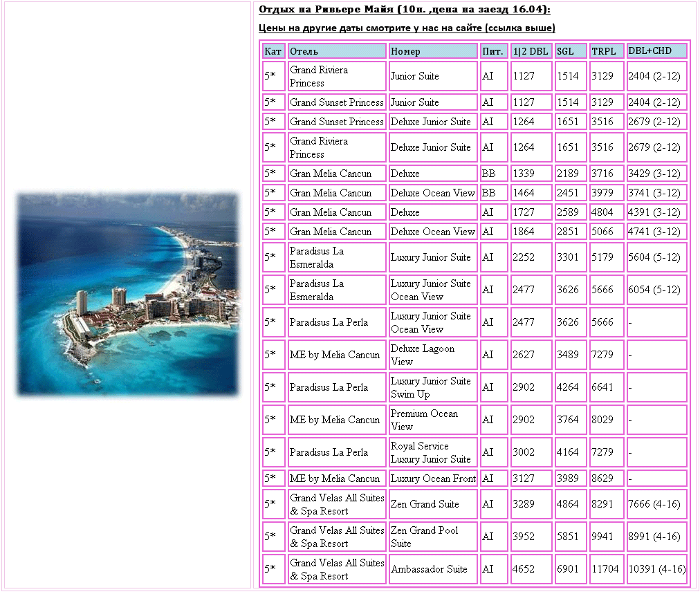Select the 'Пит.' column header
700x594 pixels.
point(494,51)
